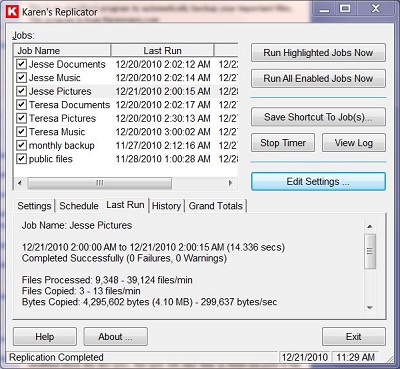
Task: Click the jobs list right scroll arrow
Action: [x=230, y=183]
